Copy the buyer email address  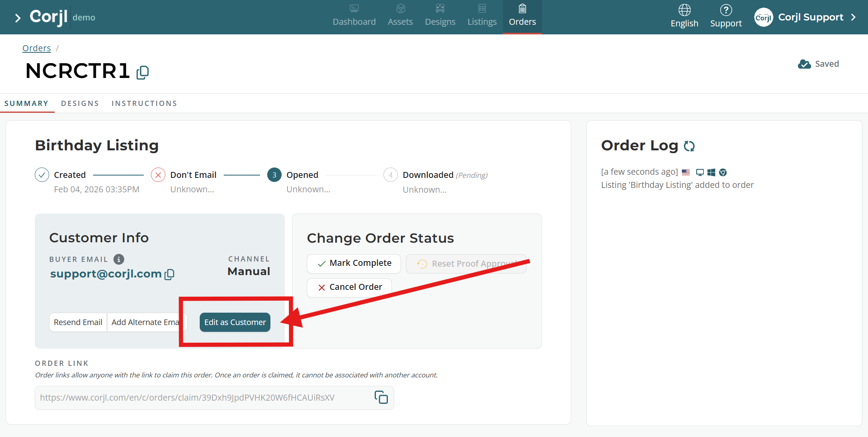point(169,274)
